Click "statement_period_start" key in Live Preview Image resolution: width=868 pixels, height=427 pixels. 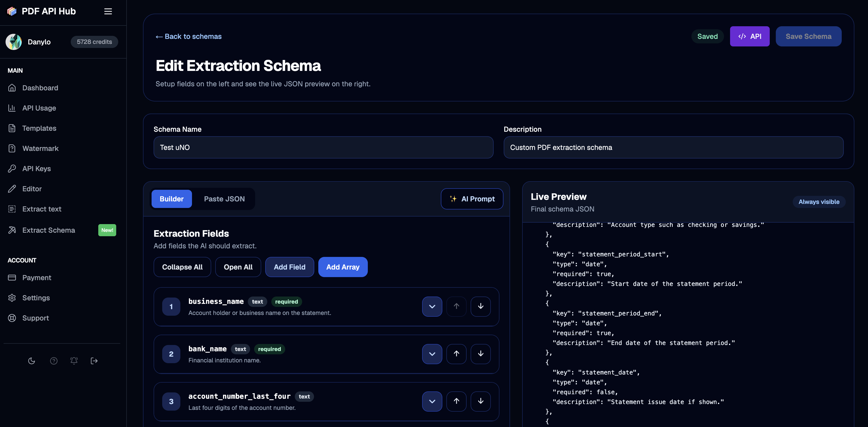pyautogui.click(x=623, y=254)
